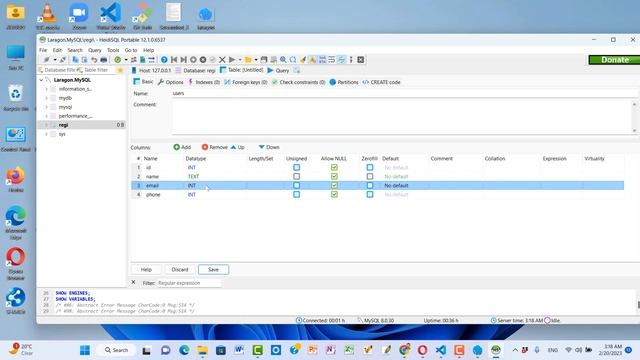Screen dimensions: 640x360
Task: Click the Windows Start button
Action: coord(85,350)
